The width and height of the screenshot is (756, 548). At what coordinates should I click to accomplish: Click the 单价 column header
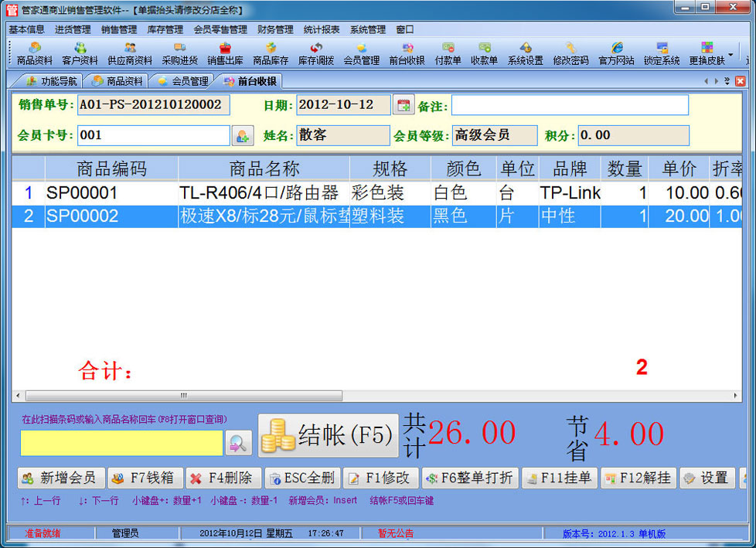coord(679,168)
